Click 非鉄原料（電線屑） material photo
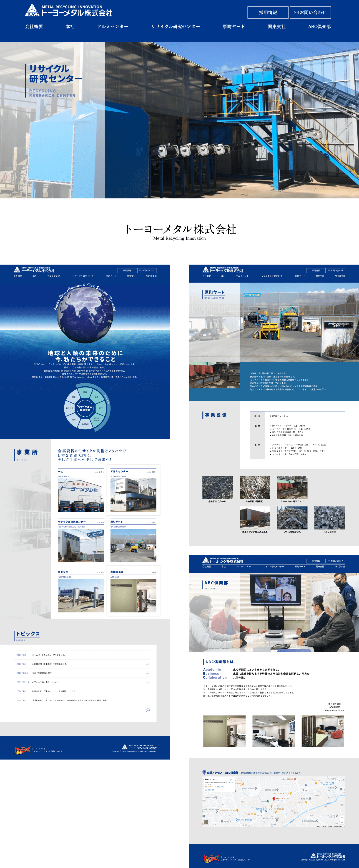 point(255,488)
